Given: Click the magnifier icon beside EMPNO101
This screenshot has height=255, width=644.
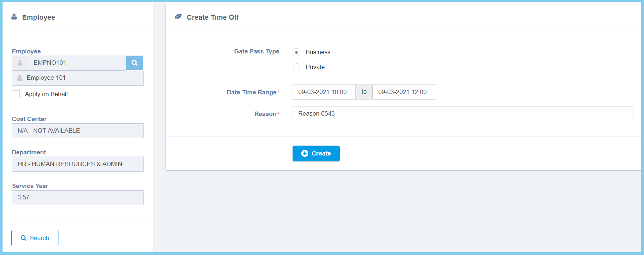Looking at the screenshot, I should coord(134,63).
